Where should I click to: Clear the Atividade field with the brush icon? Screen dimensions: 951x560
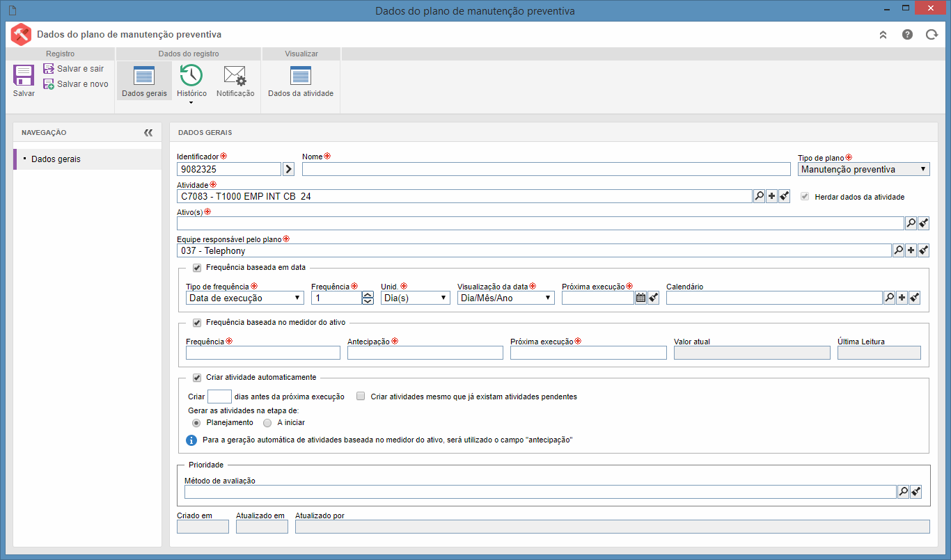(x=784, y=196)
